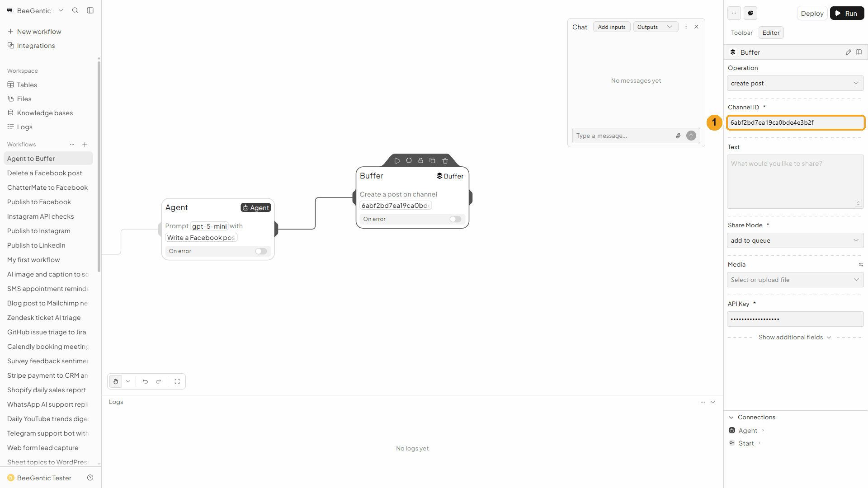
Task: Open the Publish to LinkedIn workflow
Action: click(x=36, y=245)
